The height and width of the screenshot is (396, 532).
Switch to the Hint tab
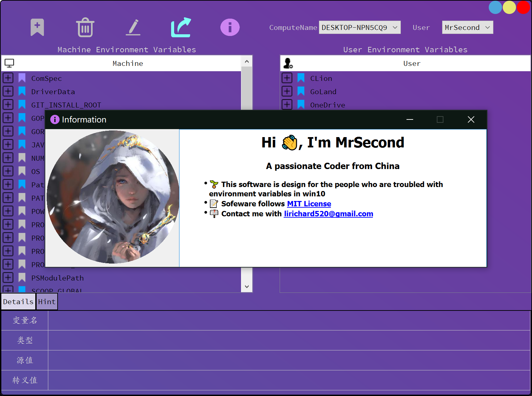pyautogui.click(x=47, y=302)
